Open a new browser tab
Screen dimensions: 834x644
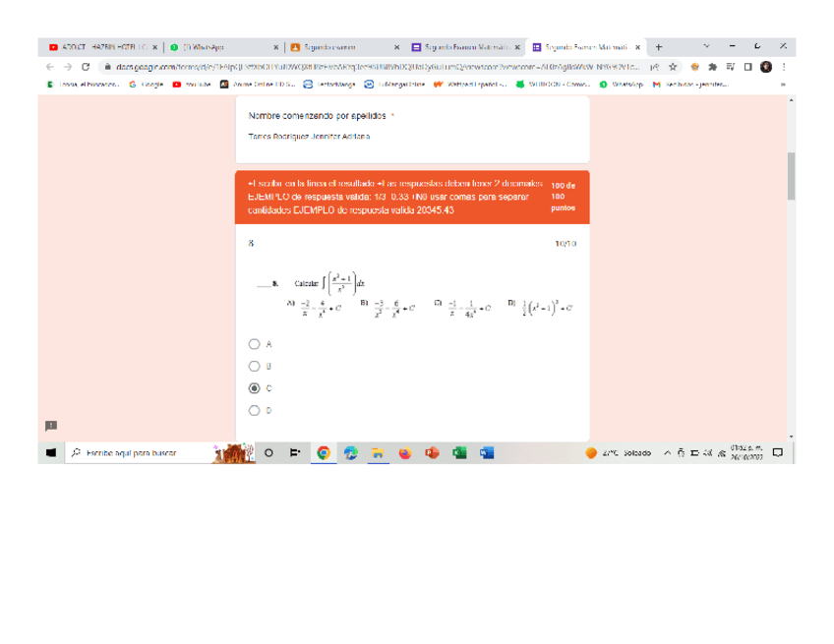pos(659,47)
